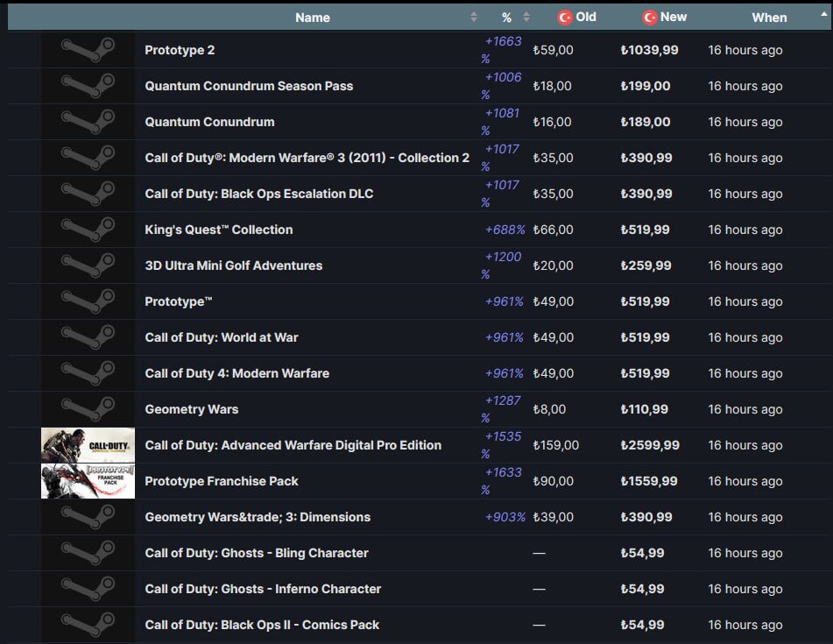Open Quantum Conundrum Season Pass link
Image resolution: width=833 pixels, height=644 pixels.
coord(249,86)
